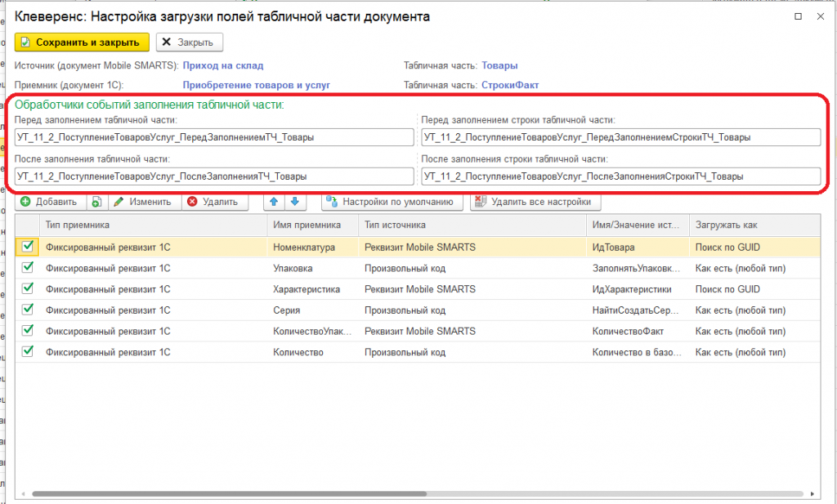The width and height of the screenshot is (837, 504).
Task: Select Реквизит Mobile SMARTS in КоличествоУпак... row
Action: tap(472, 331)
